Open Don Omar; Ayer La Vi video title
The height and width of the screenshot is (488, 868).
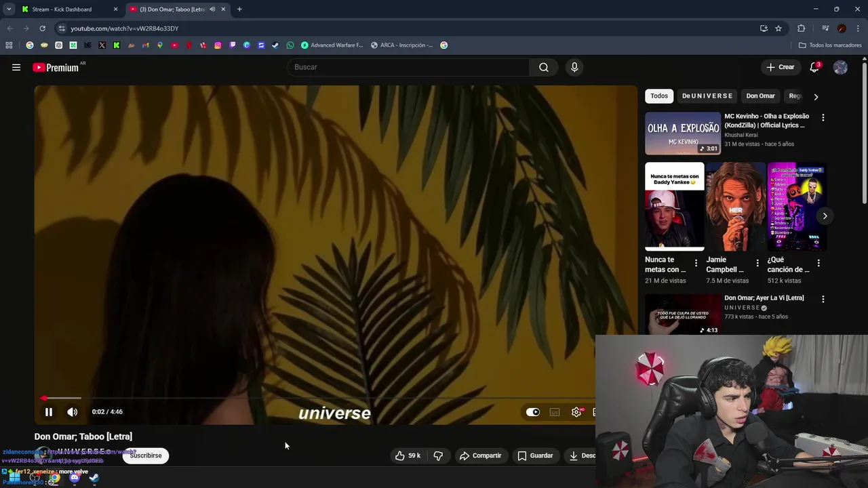coord(764,298)
